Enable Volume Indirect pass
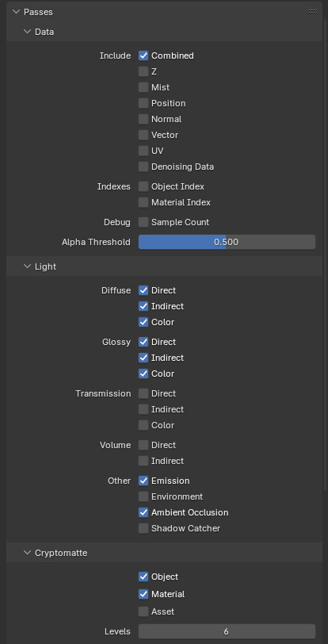This screenshot has width=328, height=644. coord(143,461)
